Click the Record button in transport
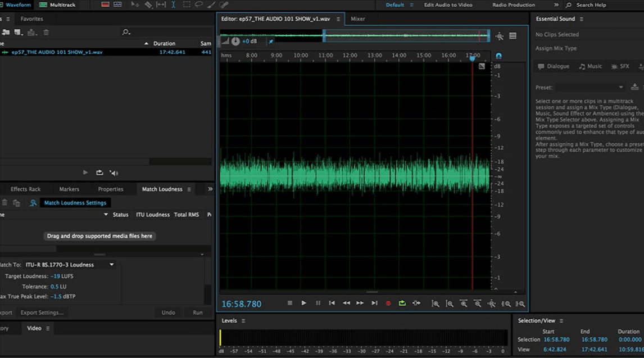Screen dimensions: 644x358 [x=388, y=303]
